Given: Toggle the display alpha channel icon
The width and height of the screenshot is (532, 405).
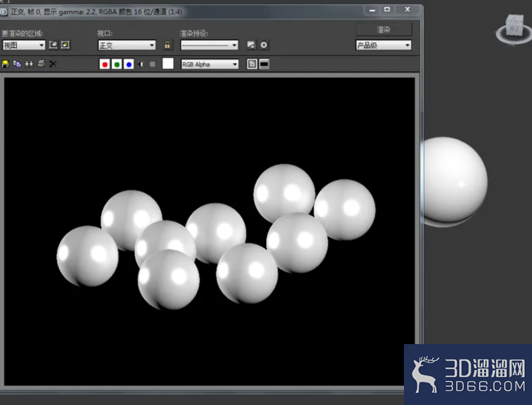Looking at the screenshot, I should coord(141,64).
